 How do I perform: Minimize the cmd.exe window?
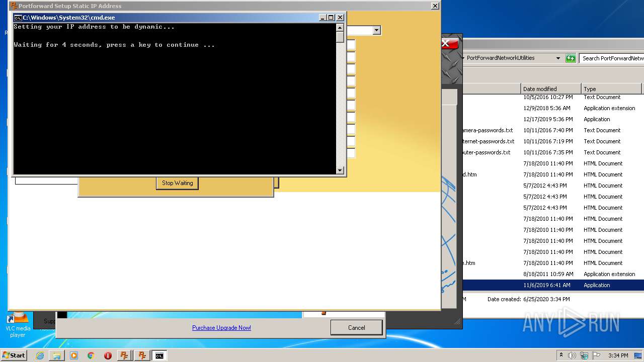(323, 18)
